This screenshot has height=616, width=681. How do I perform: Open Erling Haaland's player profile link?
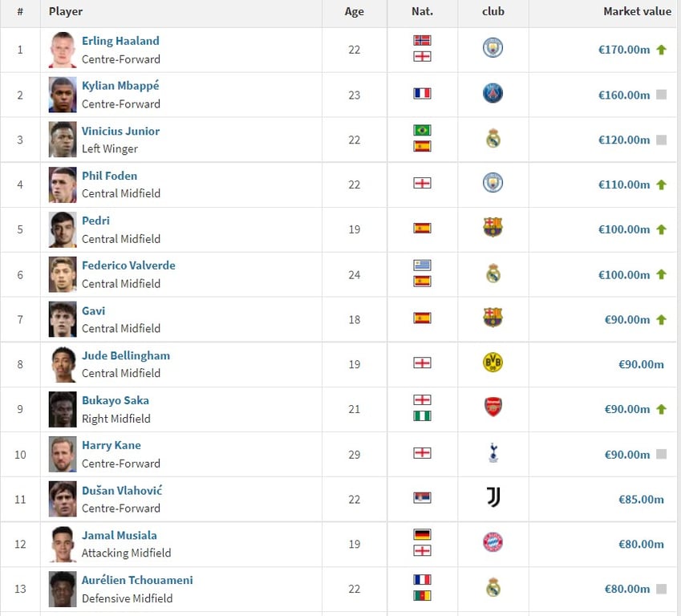[121, 41]
